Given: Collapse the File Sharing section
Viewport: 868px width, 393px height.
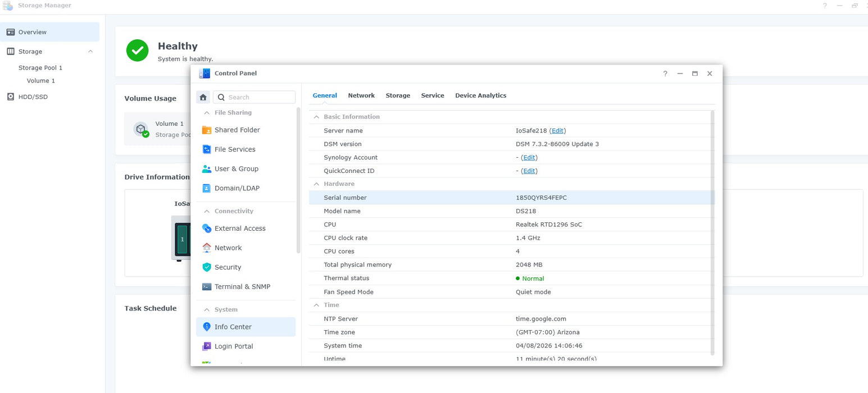Looking at the screenshot, I should click(207, 113).
